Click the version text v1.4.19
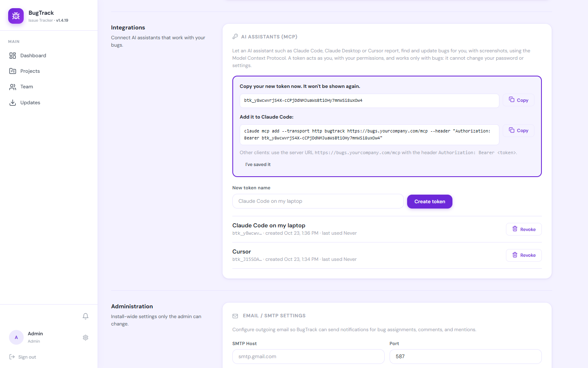Viewport: 588px width, 368px height. coord(62,20)
